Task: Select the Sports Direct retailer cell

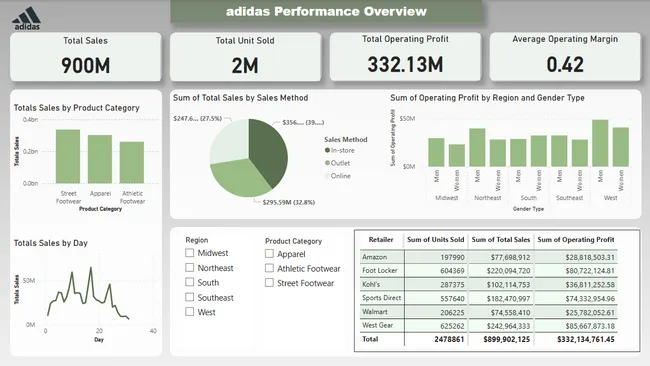Action: [x=382, y=298]
